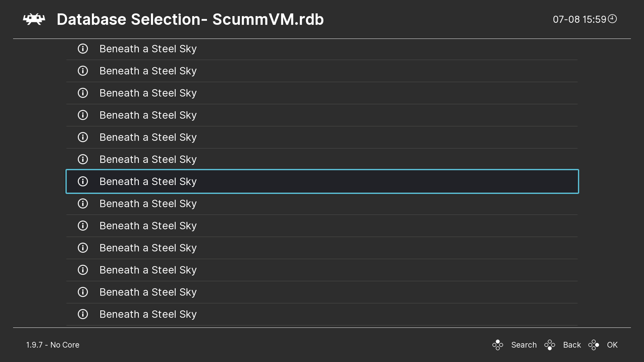Open info for the second Beneath a Steel Sky
This screenshot has height=362, width=644.
coord(83,71)
